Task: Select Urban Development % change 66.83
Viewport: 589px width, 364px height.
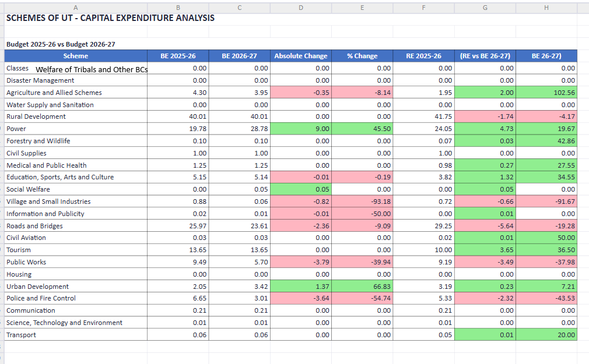Action: pos(362,287)
